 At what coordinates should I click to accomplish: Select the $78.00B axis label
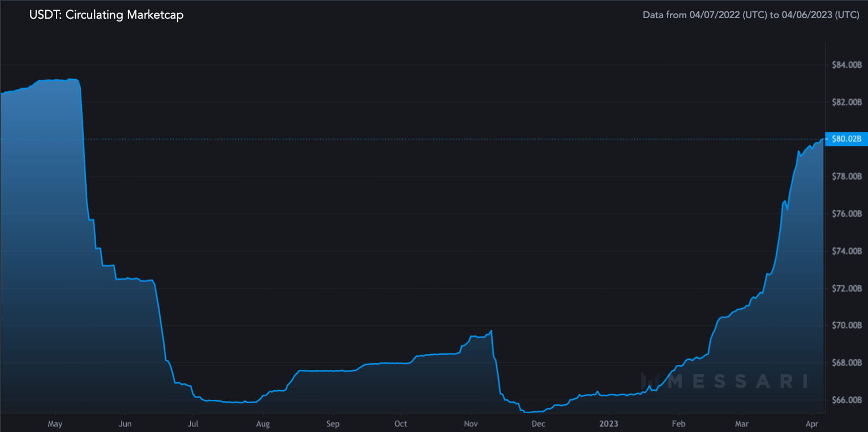846,176
